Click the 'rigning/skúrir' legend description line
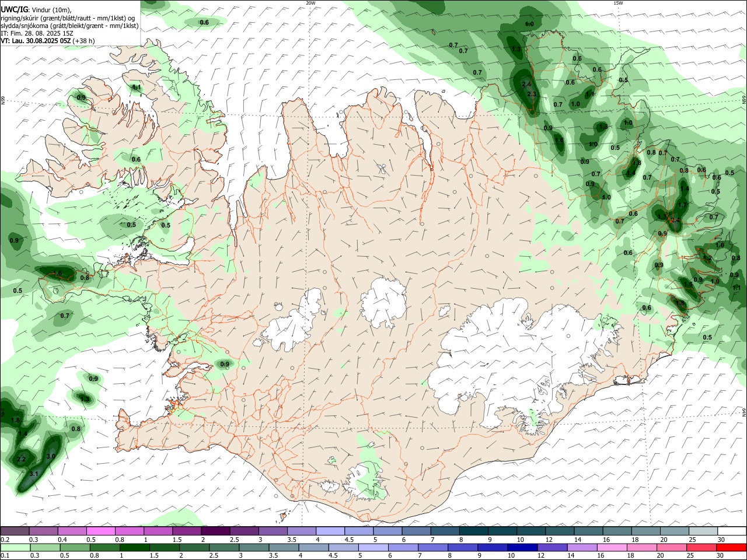Screen dimensions: 747x560 [x=68, y=18]
